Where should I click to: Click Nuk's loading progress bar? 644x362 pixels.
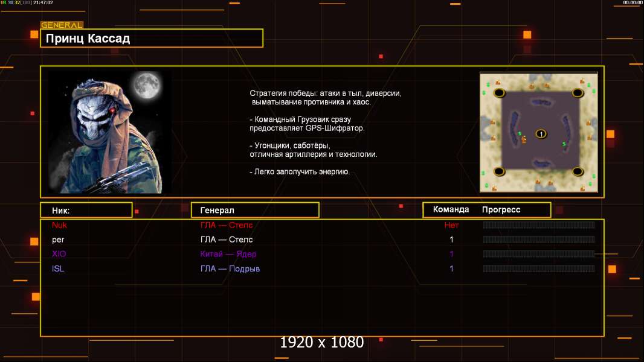(539, 224)
